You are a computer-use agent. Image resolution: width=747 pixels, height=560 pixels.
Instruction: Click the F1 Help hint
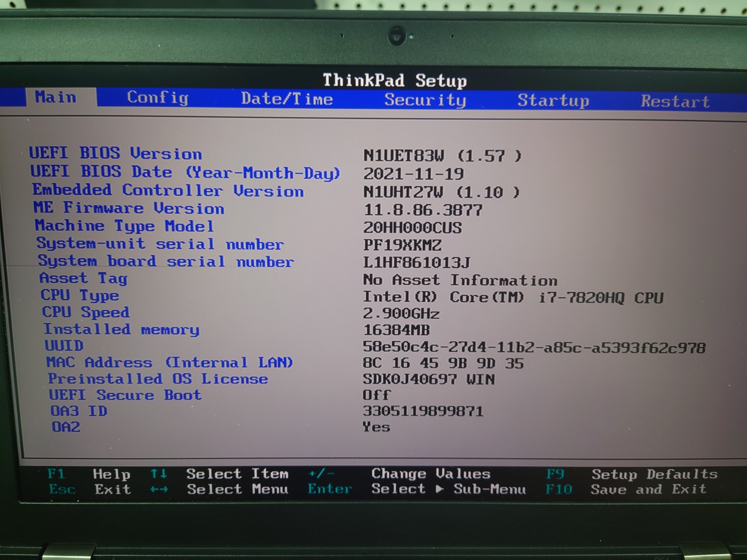[x=89, y=474]
